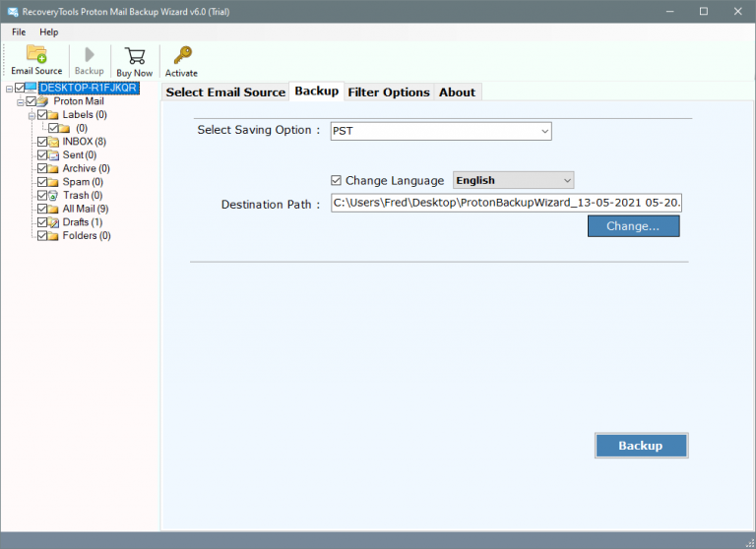This screenshot has width=756, height=549.
Task: Click the Labels folder icon
Action: 53,115
